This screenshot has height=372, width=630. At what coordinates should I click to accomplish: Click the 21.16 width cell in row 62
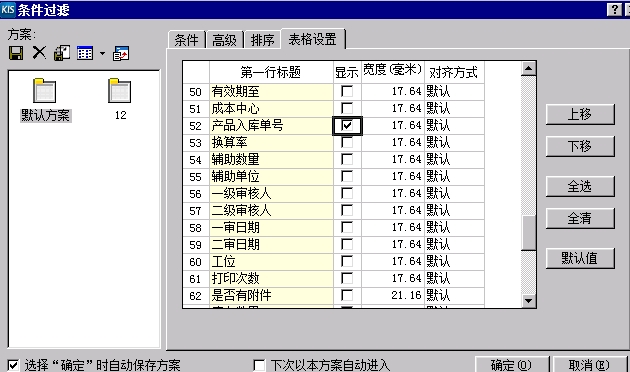393,296
